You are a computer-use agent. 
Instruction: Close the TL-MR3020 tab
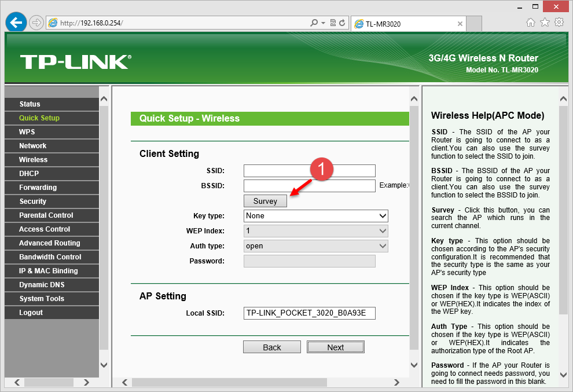[x=460, y=24]
